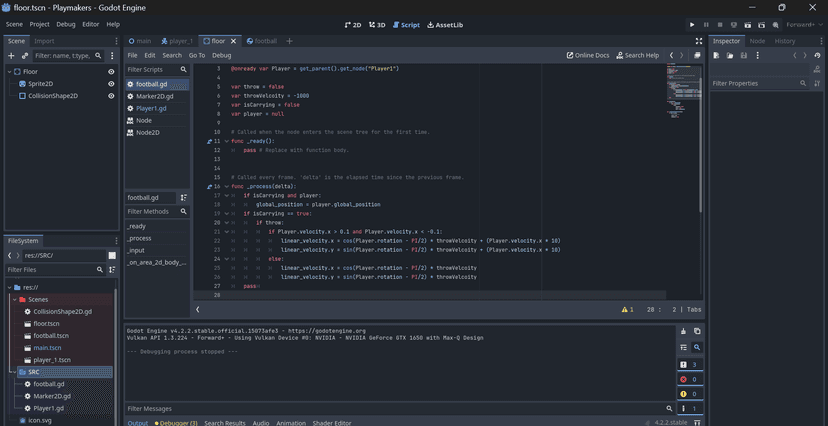Toggle distraction-free mode expand icon
828x426 pixels.
(x=698, y=41)
